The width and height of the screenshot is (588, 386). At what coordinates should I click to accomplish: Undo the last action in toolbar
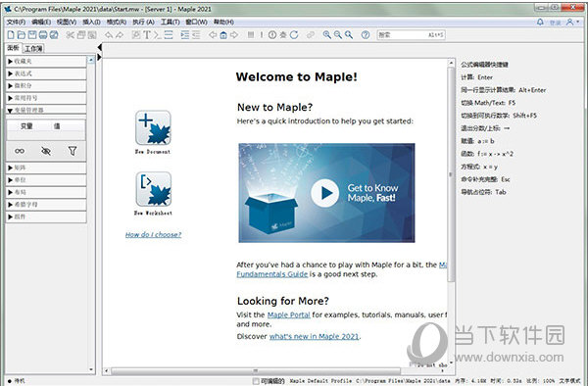click(x=109, y=35)
